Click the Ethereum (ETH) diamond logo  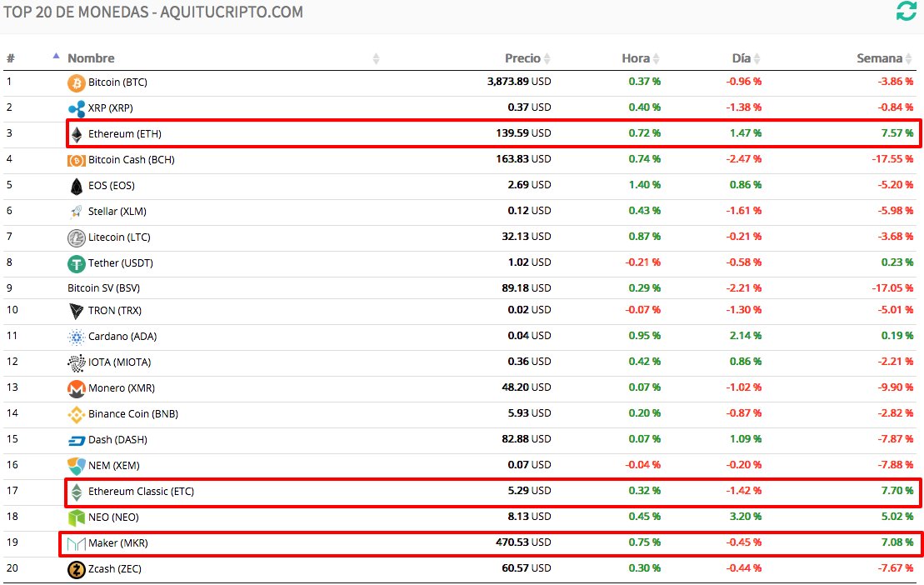(x=76, y=135)
